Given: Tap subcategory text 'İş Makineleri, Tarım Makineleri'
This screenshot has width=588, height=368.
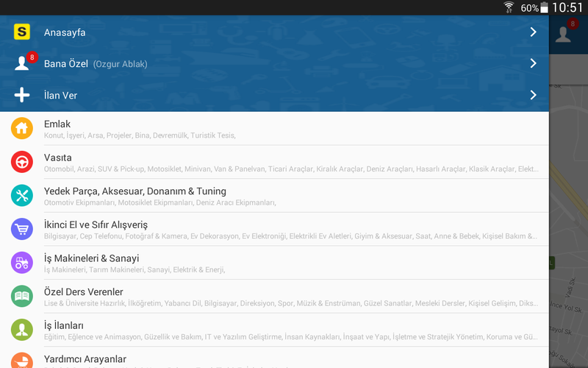Looking at the screenshot, I should pos(135,269).
